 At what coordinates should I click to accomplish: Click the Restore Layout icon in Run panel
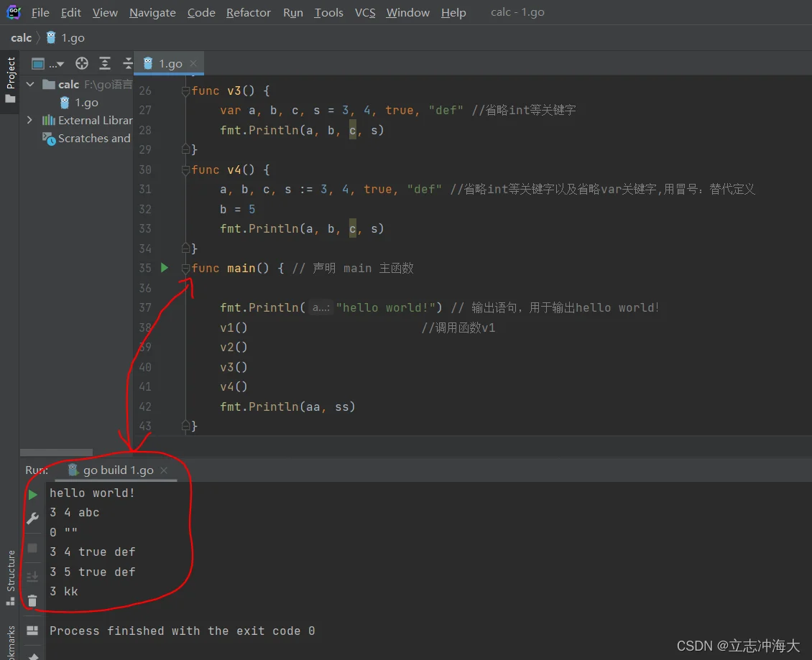click(x=32, y=631)
